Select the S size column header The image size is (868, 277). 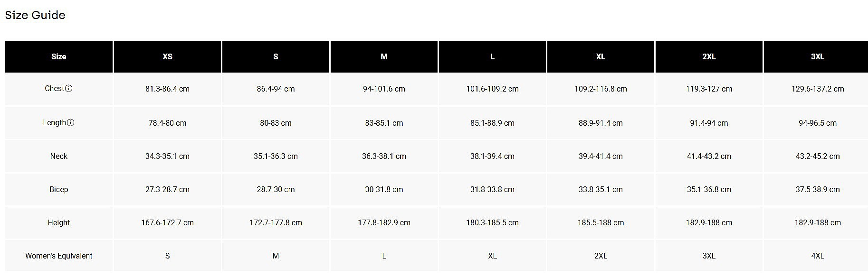tap(276, 57)
